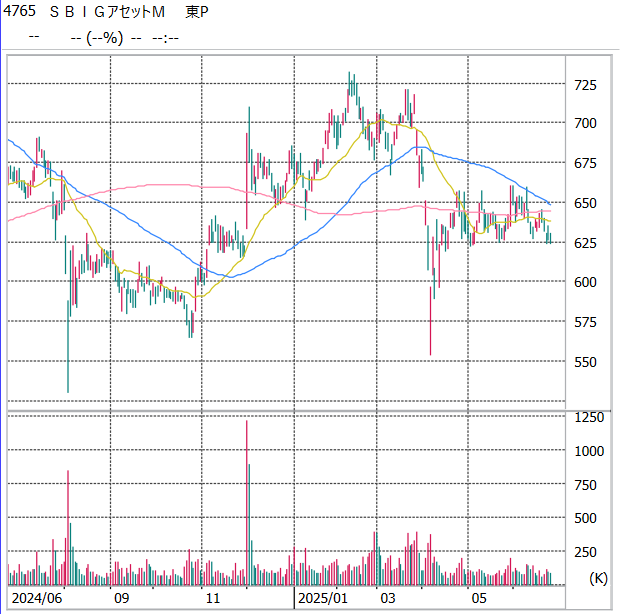Screen dimensions: 620x614
Task: Click the price change placeholder (--%)
Action: [x=105, y=38]
